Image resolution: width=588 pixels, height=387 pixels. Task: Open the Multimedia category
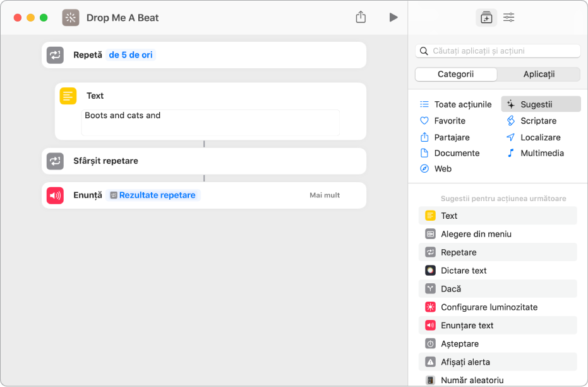tap(535, 153)
